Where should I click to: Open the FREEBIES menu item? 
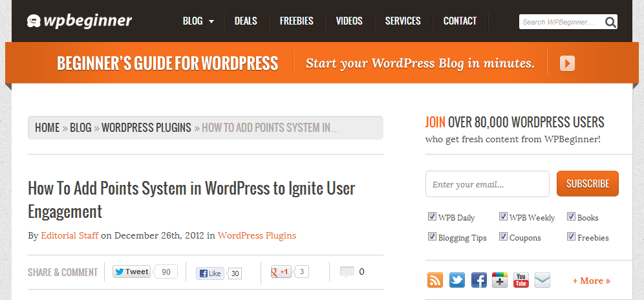coord(297,21)
